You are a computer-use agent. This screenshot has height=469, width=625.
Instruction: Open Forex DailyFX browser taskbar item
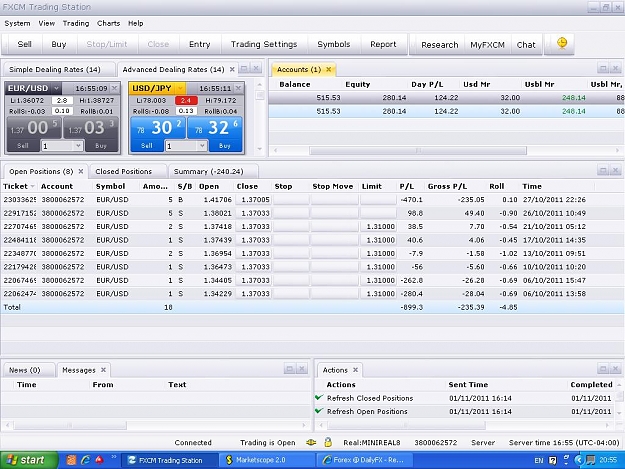[364, 460]
